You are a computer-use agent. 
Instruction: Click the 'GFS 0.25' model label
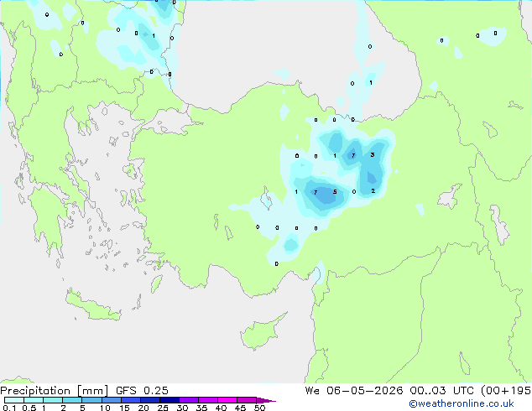[142, 391]
